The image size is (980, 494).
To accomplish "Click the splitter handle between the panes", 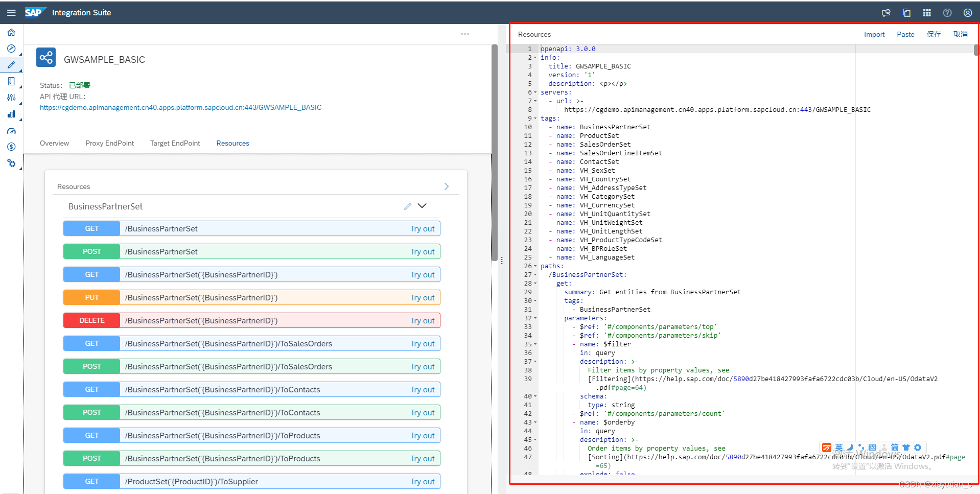I will [x=502, y=261].
